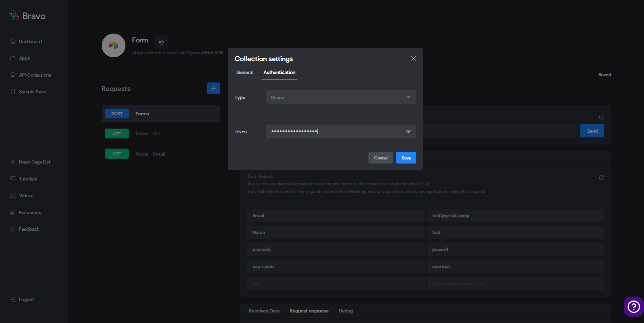644x323 pixels.
Task: Go to Apps in sidebar
Action: tap(20, 58)
